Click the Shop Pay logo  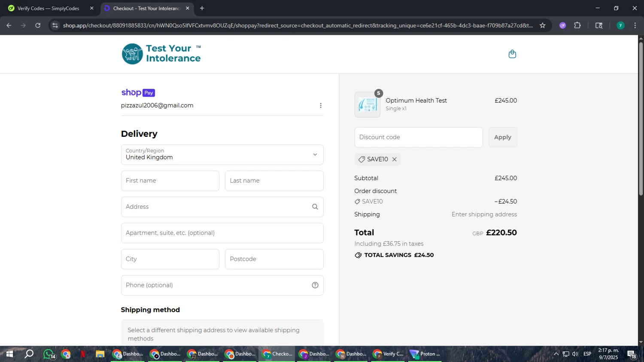pyautogui.click(x=138, y=93)
